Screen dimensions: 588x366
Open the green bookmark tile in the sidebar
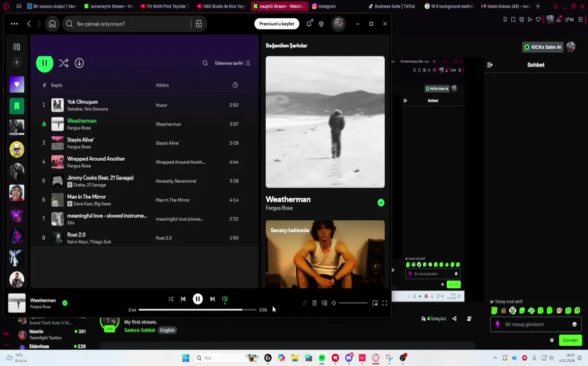pyautogui.click(x=16, y=106)
